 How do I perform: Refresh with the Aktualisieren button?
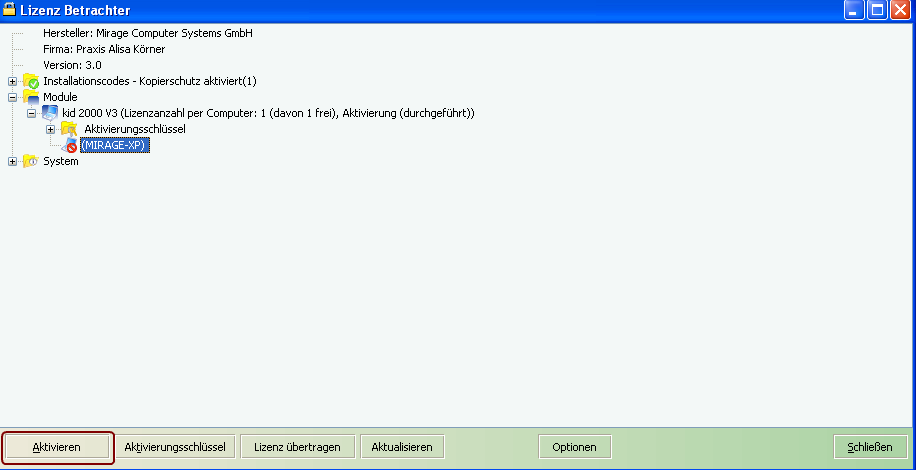point(402,447)
